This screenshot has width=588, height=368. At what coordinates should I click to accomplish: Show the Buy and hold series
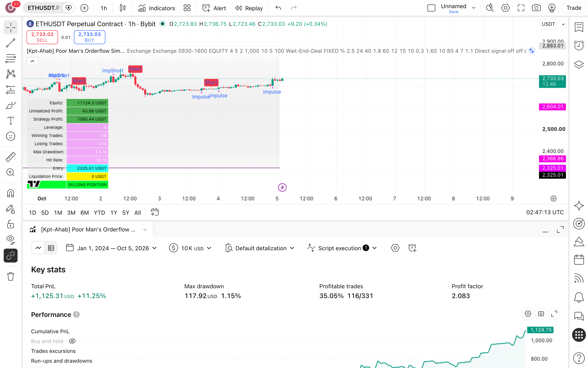coord(72,341)
